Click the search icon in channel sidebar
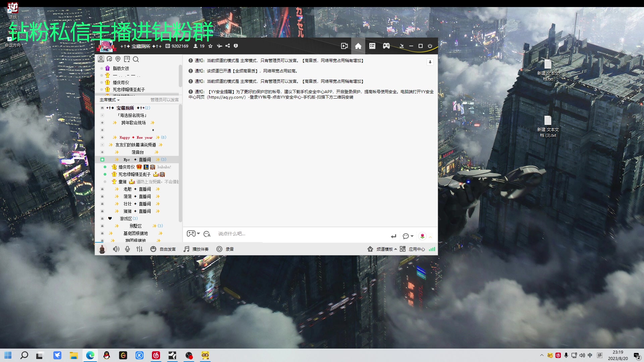The image size is (644, 362). (x=136, y=59)
